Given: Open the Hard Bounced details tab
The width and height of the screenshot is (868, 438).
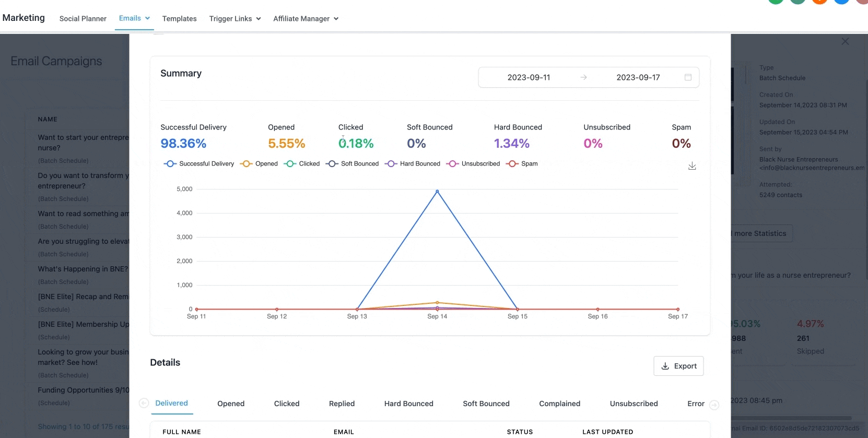Looking at the screenshot, I should point(408,404).
